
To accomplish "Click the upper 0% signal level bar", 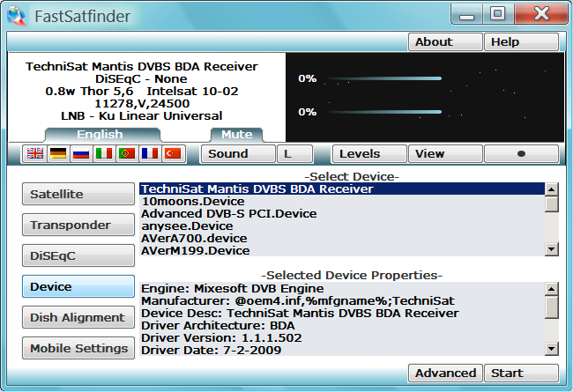I will point(385,78).
